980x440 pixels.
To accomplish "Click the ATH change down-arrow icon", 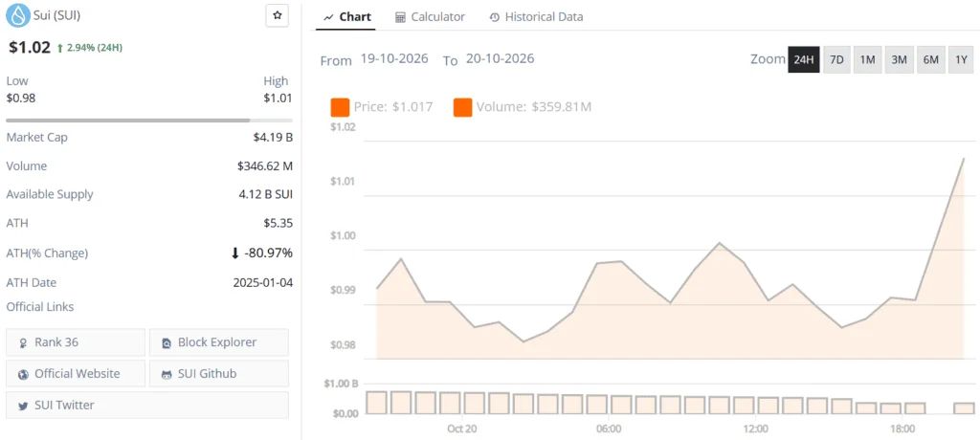I will click(235, 253).
